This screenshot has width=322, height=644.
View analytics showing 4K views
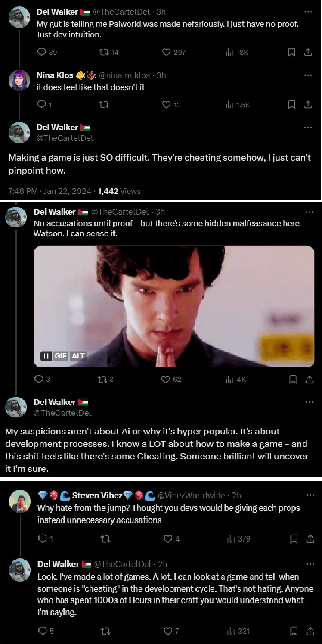pos(236,379)
